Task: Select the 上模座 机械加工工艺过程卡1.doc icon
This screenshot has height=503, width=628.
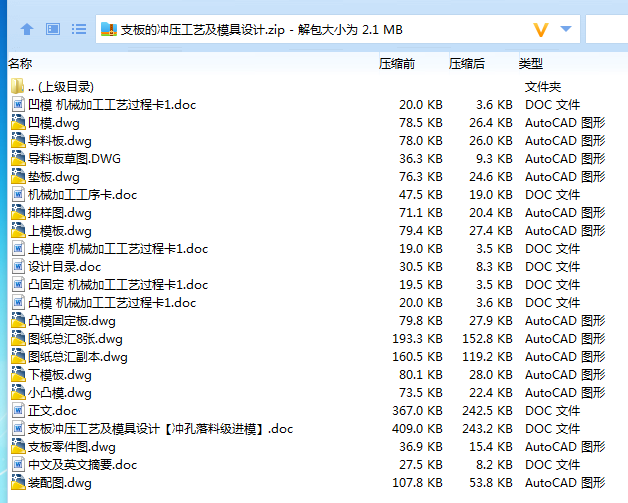Action: pos(18,248)
